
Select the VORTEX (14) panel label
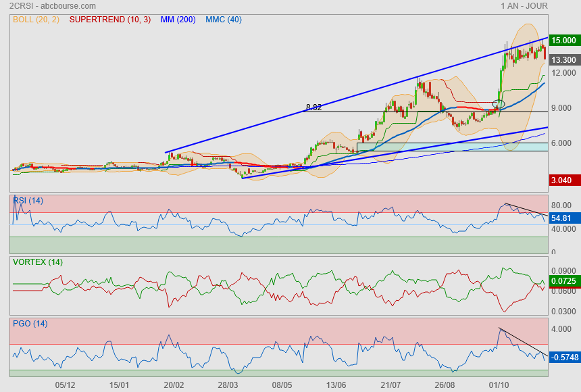37,262
